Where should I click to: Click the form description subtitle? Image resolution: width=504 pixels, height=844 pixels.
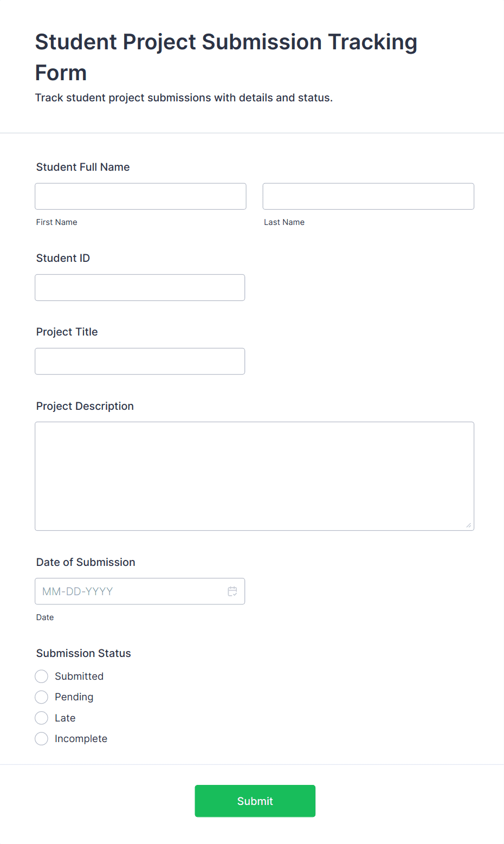click(184, 98)
